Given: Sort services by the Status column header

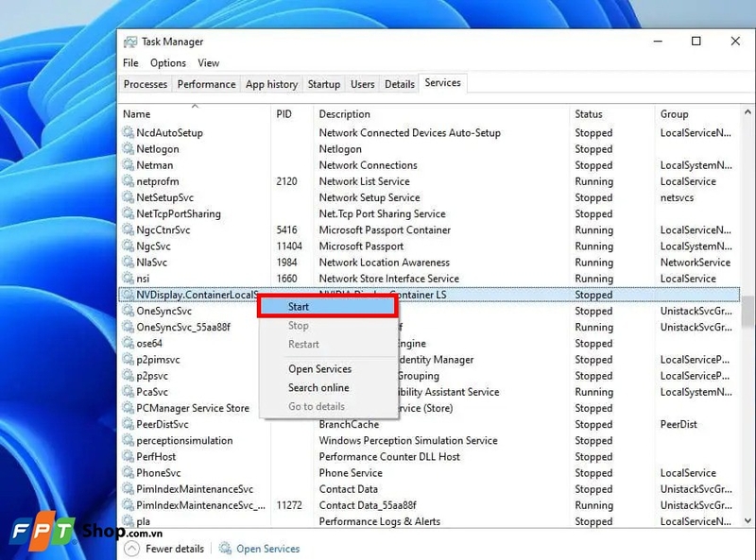Looking at the screenshot, I should [589, 114].
